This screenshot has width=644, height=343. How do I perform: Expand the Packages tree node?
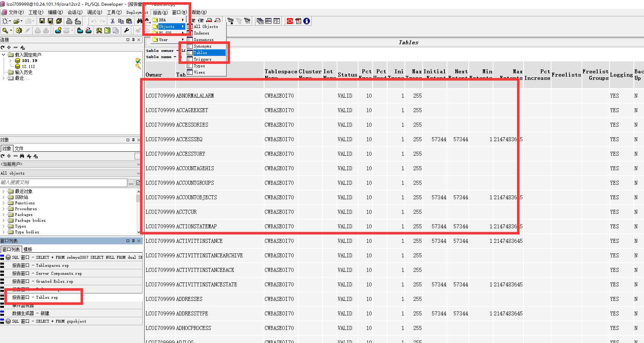4,215
